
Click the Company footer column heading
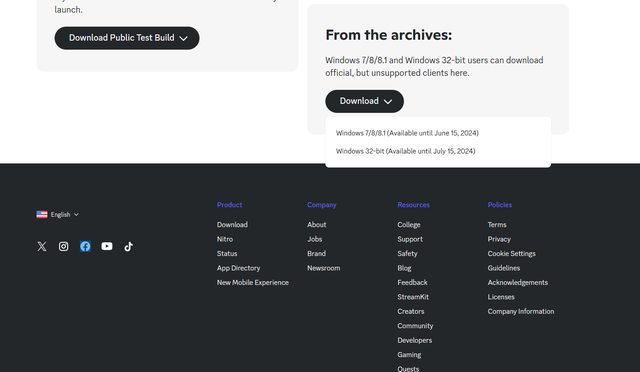(x=322, y=205)
